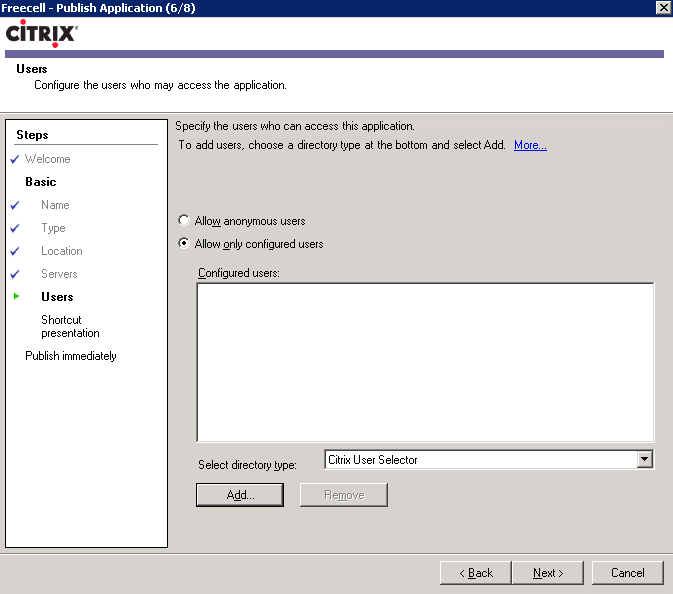673x594 pixels.
Task: Select the Users step in Steps
Action: point(57,297)
